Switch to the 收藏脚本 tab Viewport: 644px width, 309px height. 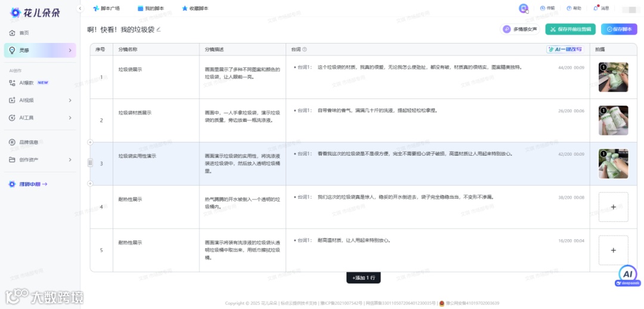195,8
